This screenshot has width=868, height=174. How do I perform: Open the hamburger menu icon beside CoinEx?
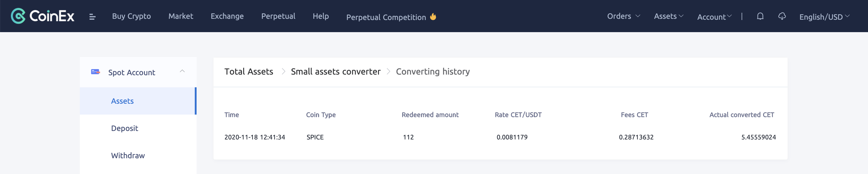(x=92, y=17)
